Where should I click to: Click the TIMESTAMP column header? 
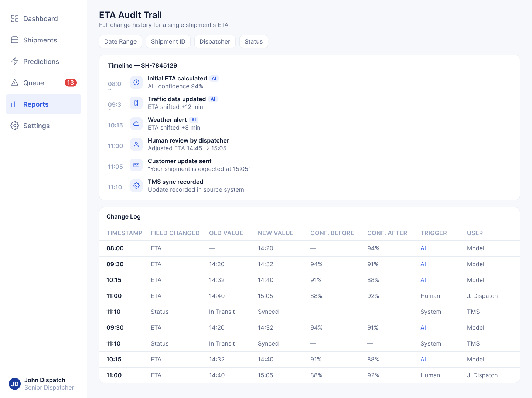(x=125, y=233)
